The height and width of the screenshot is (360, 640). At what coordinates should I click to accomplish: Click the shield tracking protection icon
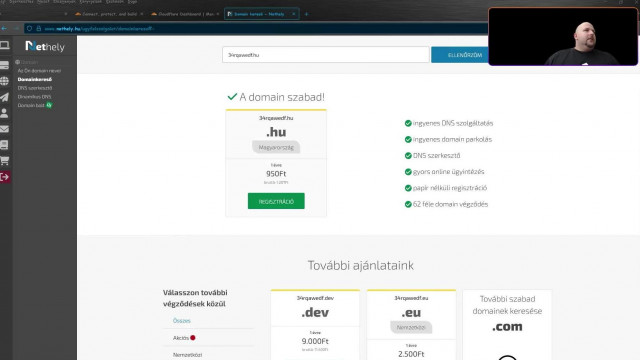point(29,29)
